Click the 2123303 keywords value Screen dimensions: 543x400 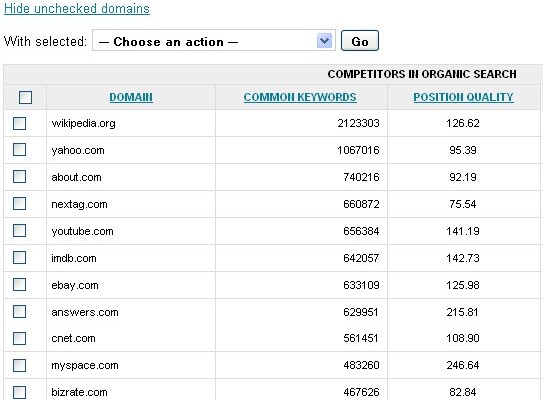tap(358, 123)
